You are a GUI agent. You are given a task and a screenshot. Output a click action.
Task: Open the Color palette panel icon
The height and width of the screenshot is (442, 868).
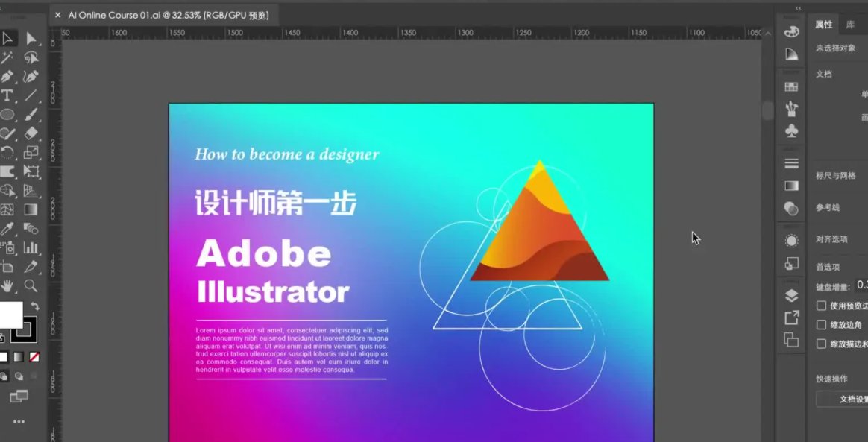(x=792, y=31)
